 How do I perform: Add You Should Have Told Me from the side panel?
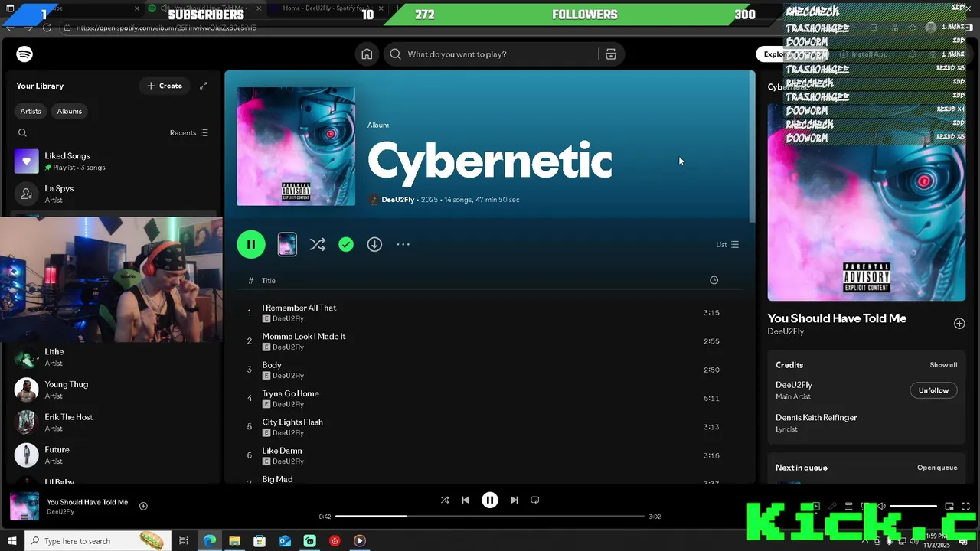pos(959,324)
